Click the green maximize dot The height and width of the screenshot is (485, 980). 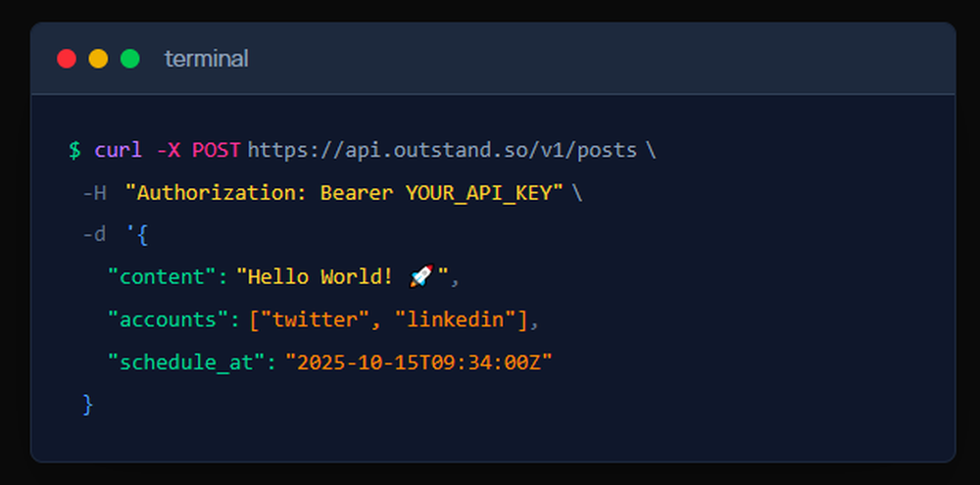[129, 59]
